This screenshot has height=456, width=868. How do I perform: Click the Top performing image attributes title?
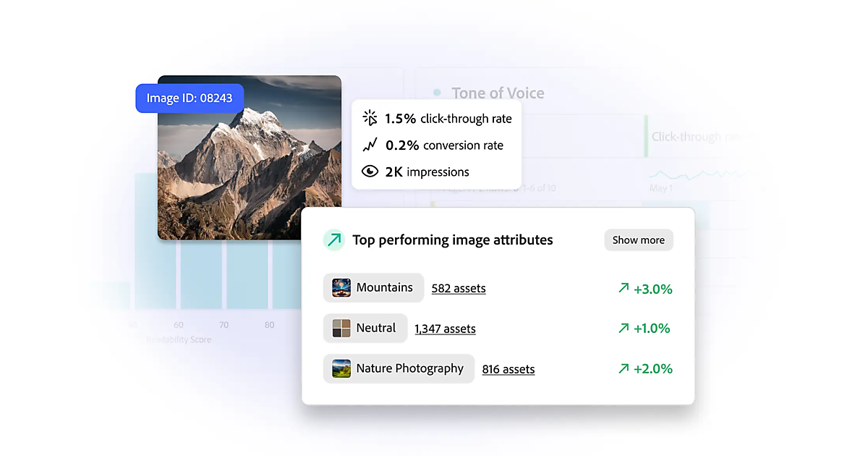(452, 240)
